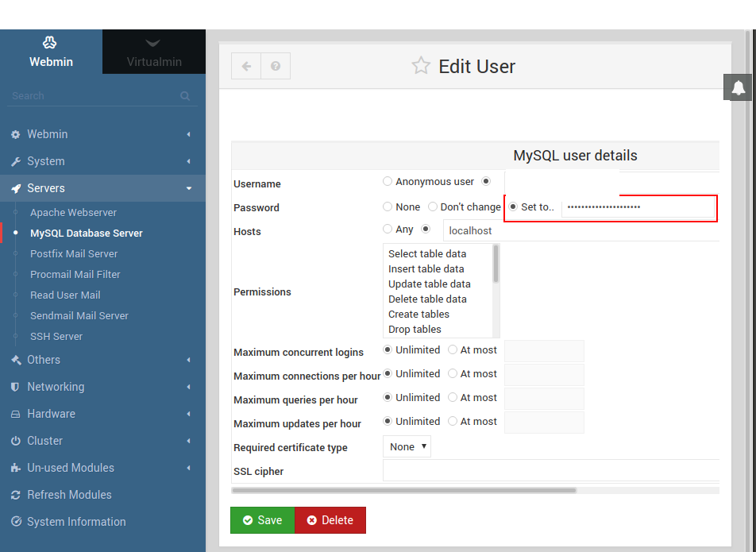Viewport: 756px width, 552px height.
Task: Open the help icon beside the back arrow
Action: 276,66
